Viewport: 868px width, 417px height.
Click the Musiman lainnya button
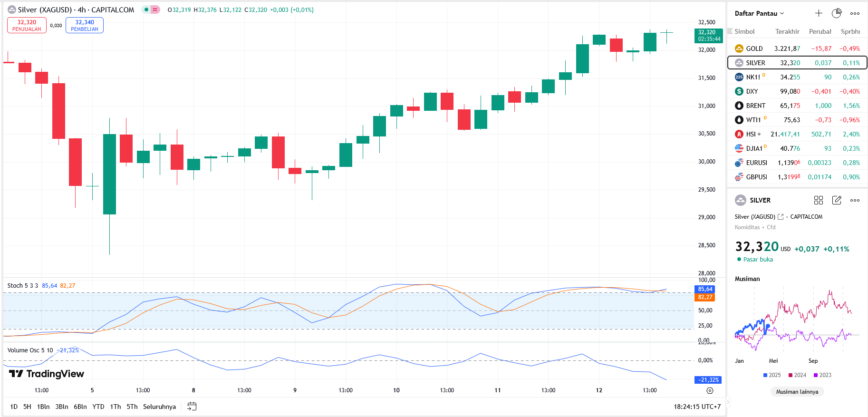pyautogui.click(x=797, y=392)
